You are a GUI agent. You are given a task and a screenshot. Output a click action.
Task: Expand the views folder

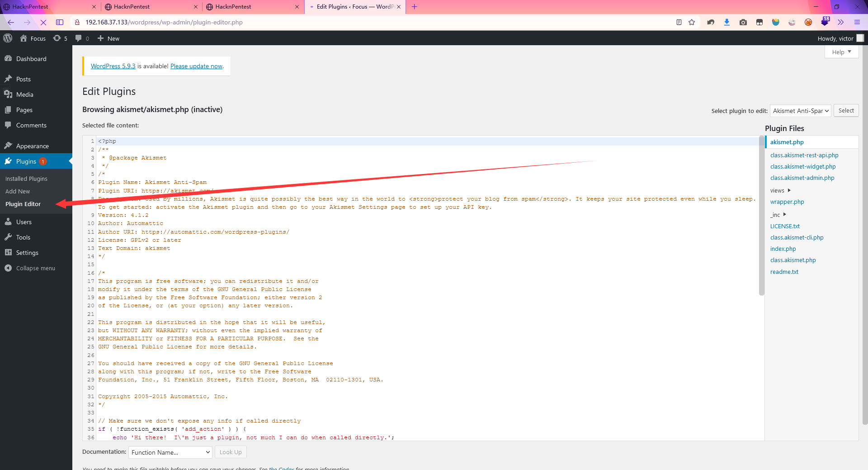[x=780, y=190]
